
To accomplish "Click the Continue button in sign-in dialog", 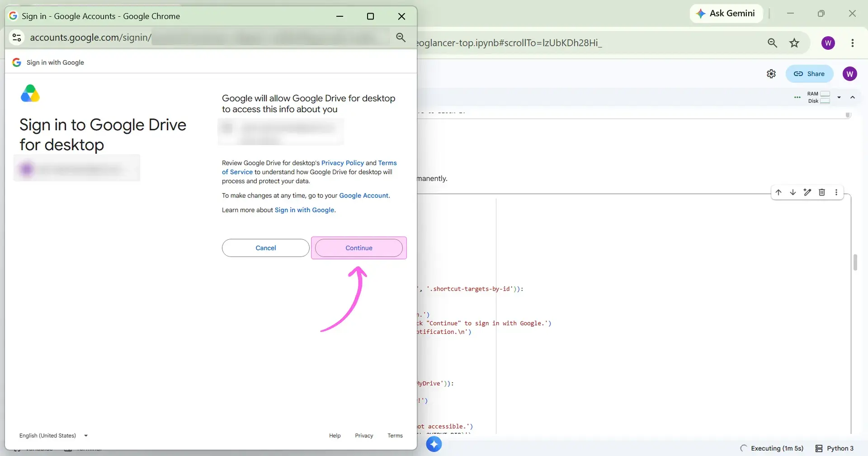I will coord(359,248).
